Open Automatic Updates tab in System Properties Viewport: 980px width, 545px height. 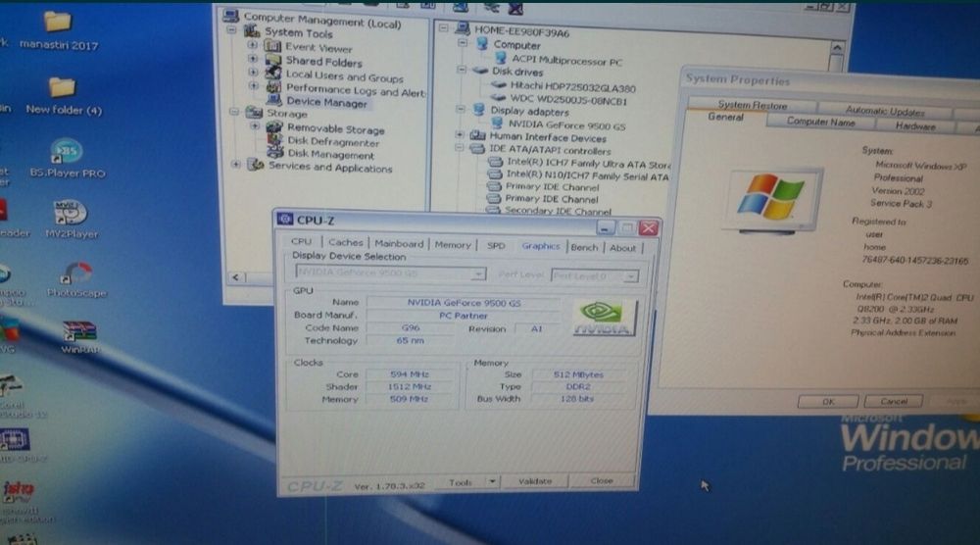[885, 111]
